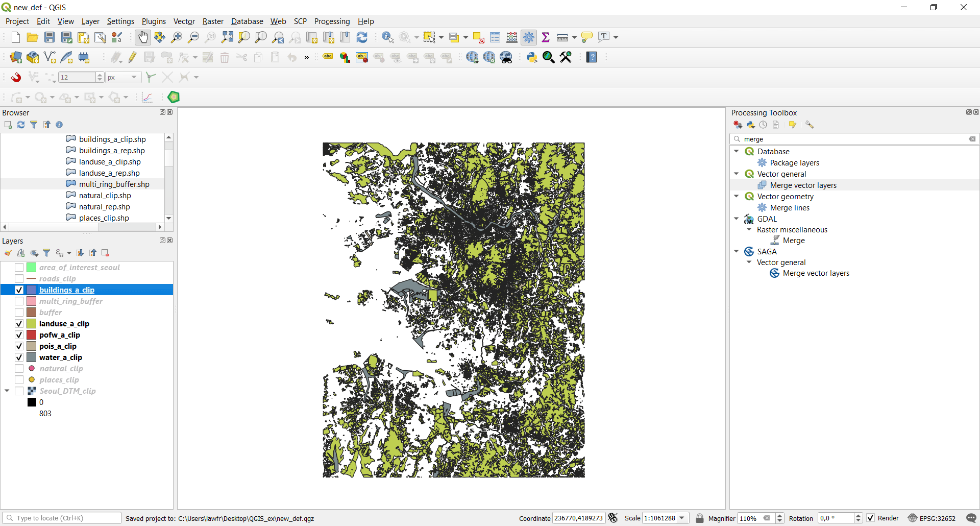Image resolution: width=980 pixels, height=526 pixels.
Task: Open the Vector menu
Action: click(184, 21)
